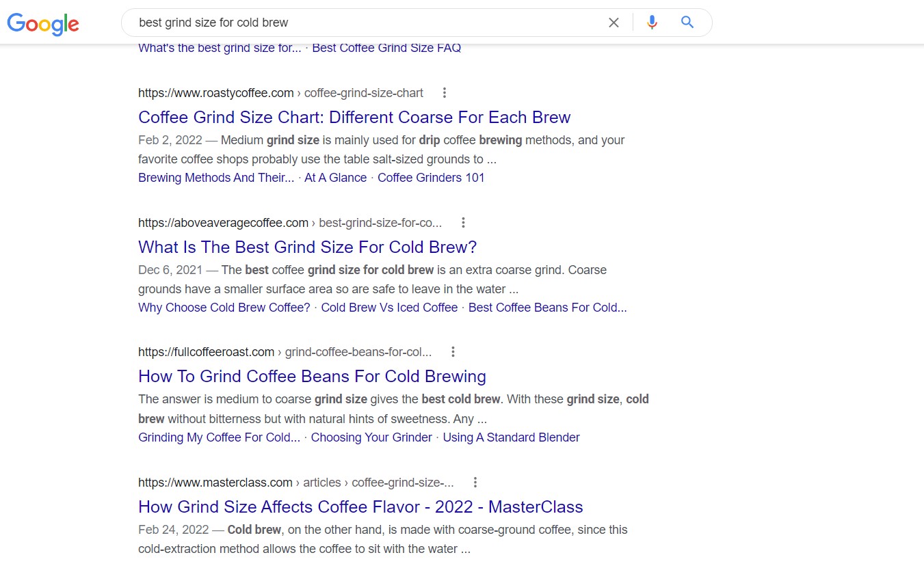Open "Coffee Grind Size Chart: Different Coarse For Each Brew"

click(x=354, y=117)
